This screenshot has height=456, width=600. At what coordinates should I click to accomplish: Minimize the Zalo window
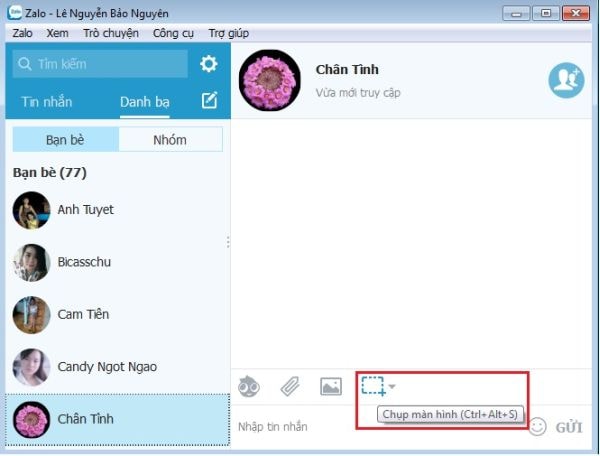(x=516, y=14)
